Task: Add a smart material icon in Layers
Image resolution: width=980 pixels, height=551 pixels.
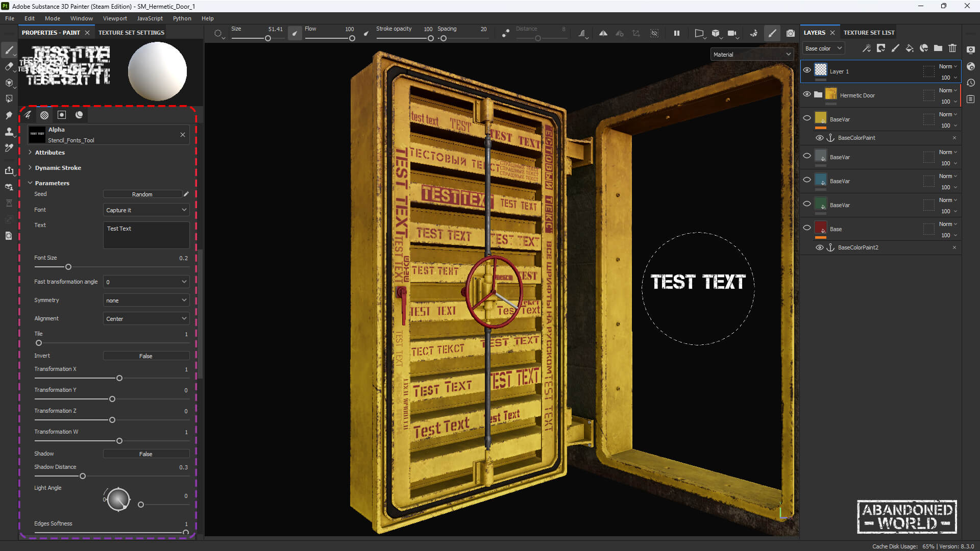Action: point(924,48)
